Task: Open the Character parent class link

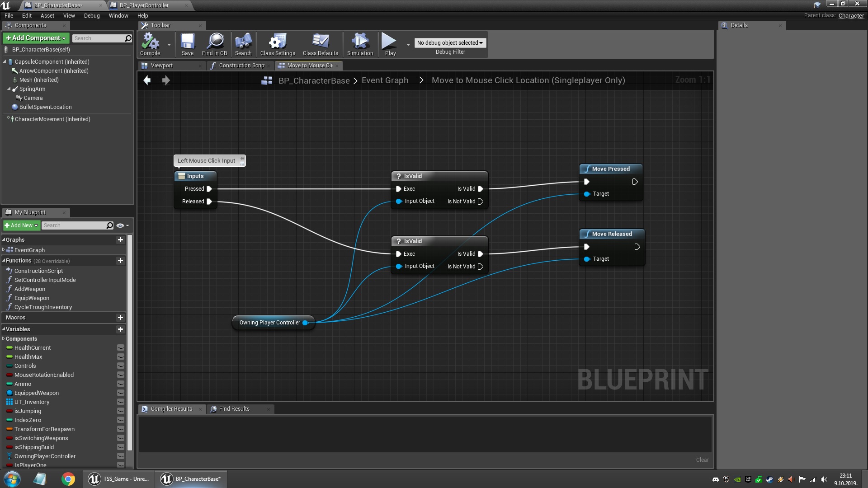Action: click(851, 15)
